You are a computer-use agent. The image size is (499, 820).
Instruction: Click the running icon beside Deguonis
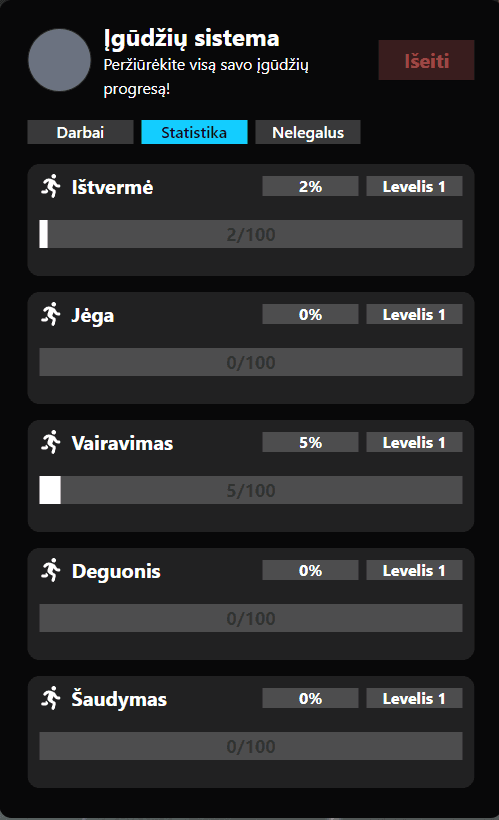coord(51,571)
